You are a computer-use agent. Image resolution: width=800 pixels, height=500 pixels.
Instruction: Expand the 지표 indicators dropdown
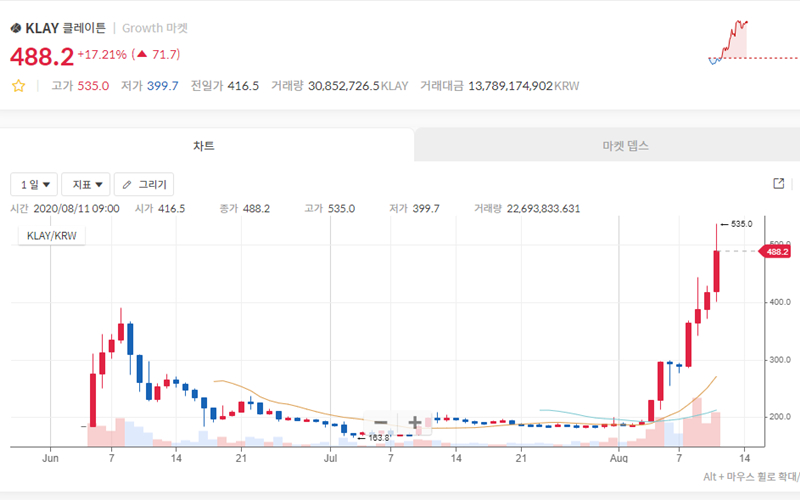point(86,184)
